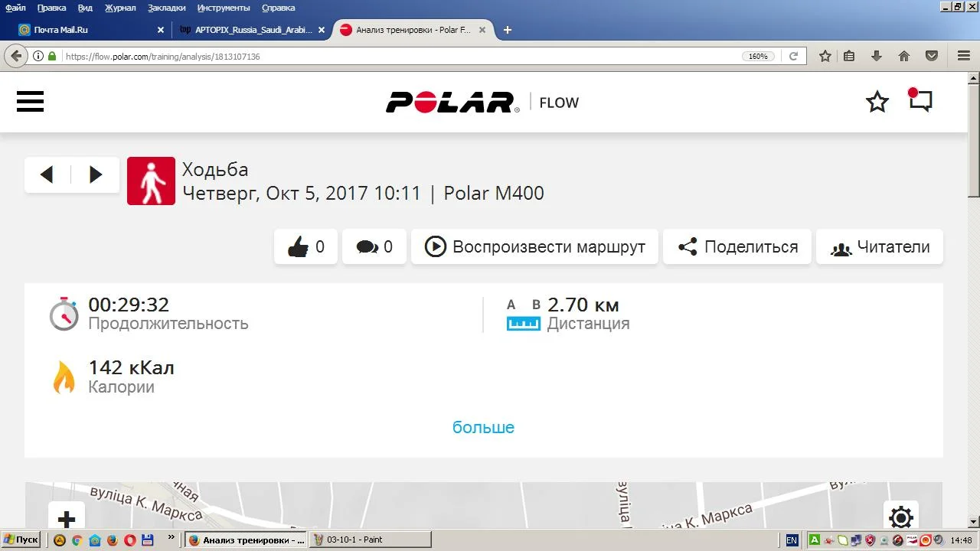Open the Читатели followers button
The height and width of the screenshot is (551, 980).
point(880,247)
